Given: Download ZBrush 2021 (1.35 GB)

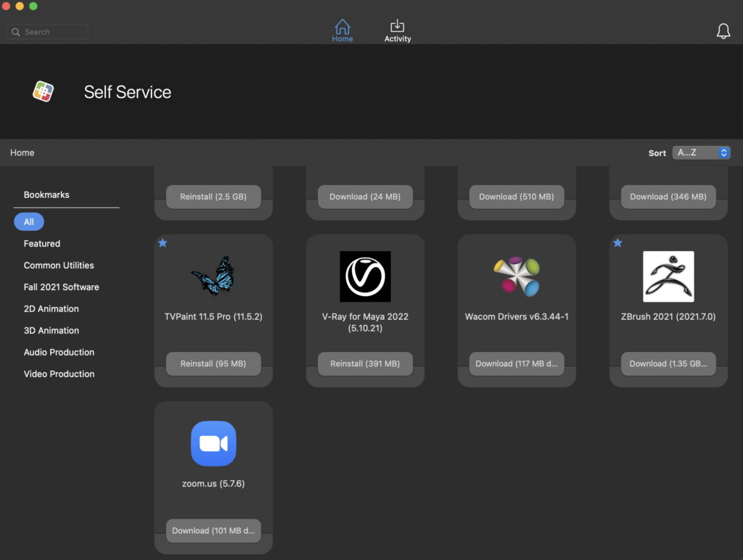Looking at the screenshot, I should pyautogui.click(x=668, y=364).
